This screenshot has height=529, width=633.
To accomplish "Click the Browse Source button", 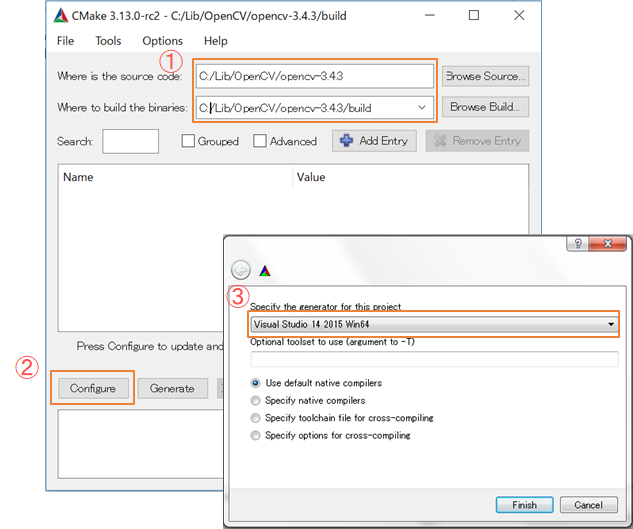I will 485,76.
